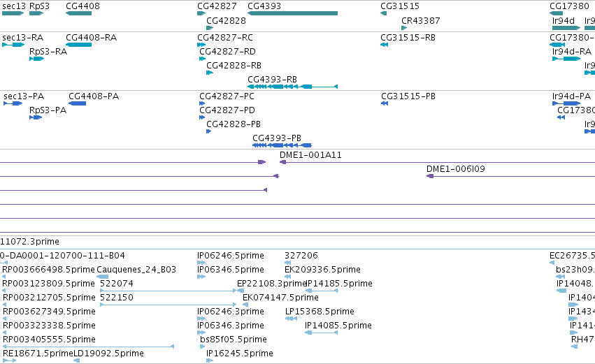Select protein CG31515-PB
The image size is (595, 364).
[x=408, y=96]
